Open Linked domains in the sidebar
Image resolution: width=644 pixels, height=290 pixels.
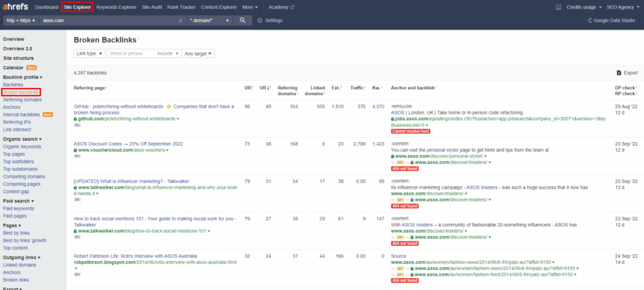click(x=19, y=265)
